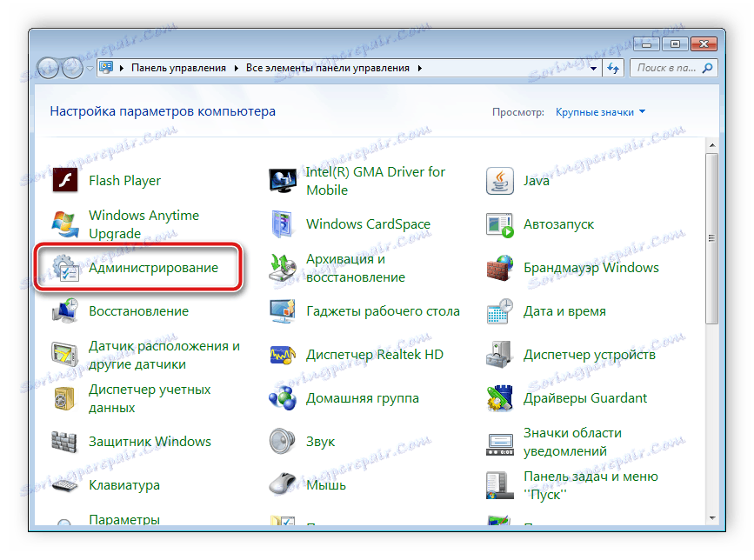754x560 pixels.
Task: Expand arrow after Все элементы панели управления
Action: 419,68
